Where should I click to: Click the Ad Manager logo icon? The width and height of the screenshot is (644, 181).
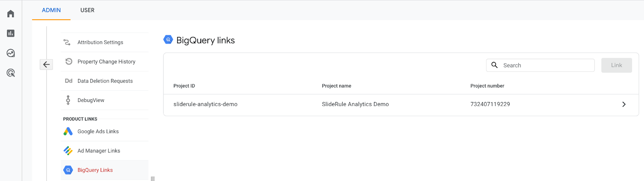(x=68, y=151)
